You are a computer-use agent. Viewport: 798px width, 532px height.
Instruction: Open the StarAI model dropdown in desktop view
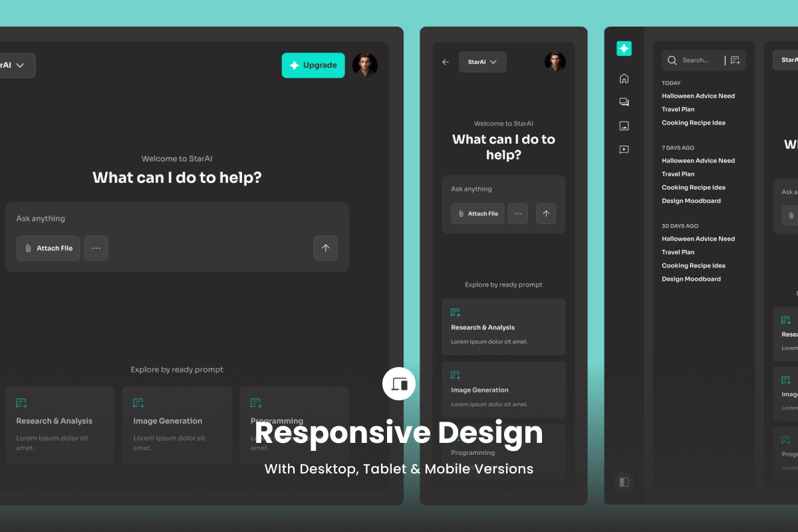16,65
